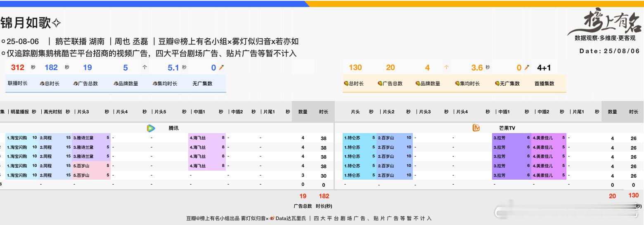Image resolution: width=644 pixels, height=225 pixels.
Task: Click penguin icon beside blue 集均时长 label
Action: click(x=155, y=84)
